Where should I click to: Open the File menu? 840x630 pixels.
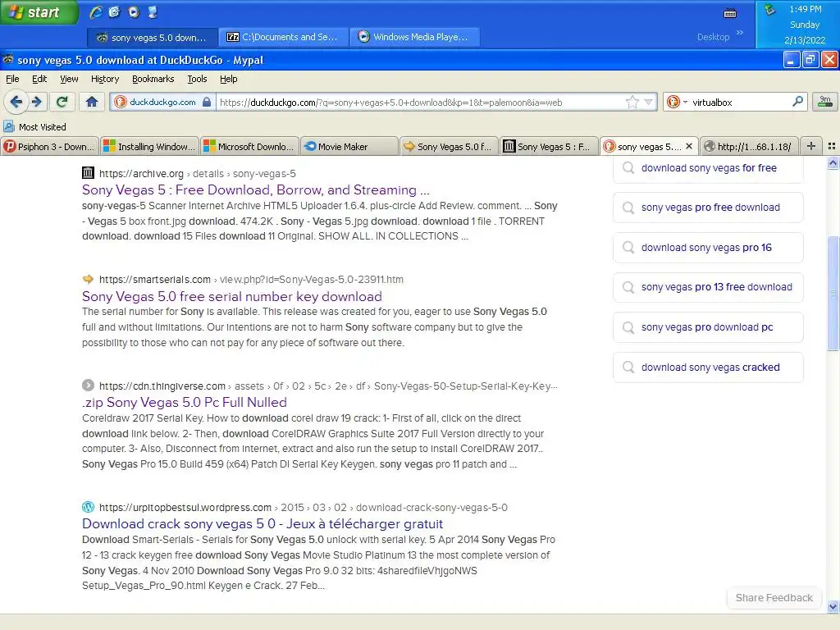click(x=12, y=79)
